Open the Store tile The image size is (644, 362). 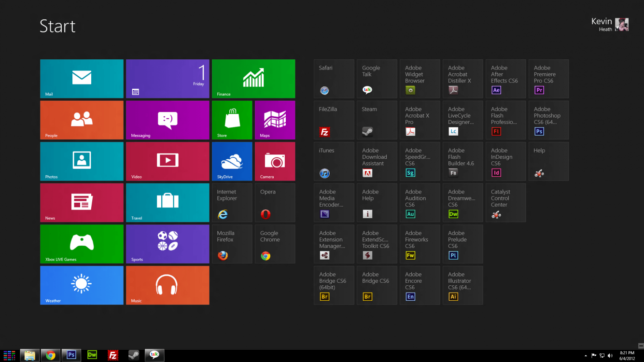(x=232, y=120)
